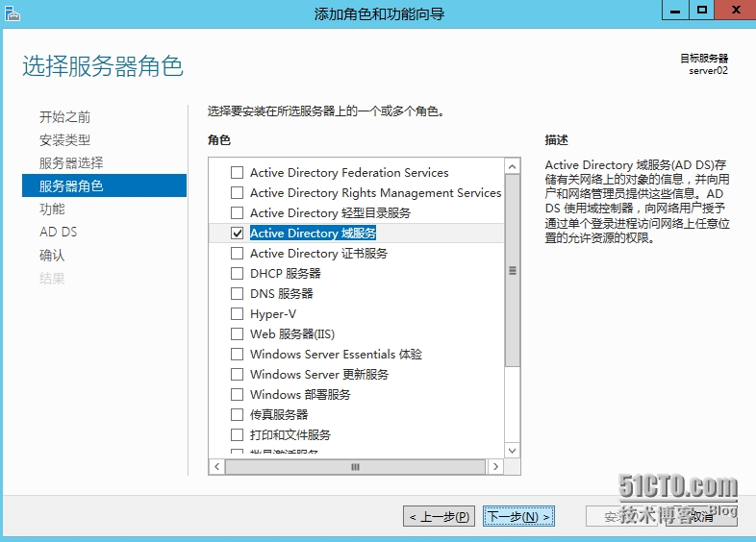The image size is (756, 542).
Task: Click the 下一步(N) button
Action: 518,516
